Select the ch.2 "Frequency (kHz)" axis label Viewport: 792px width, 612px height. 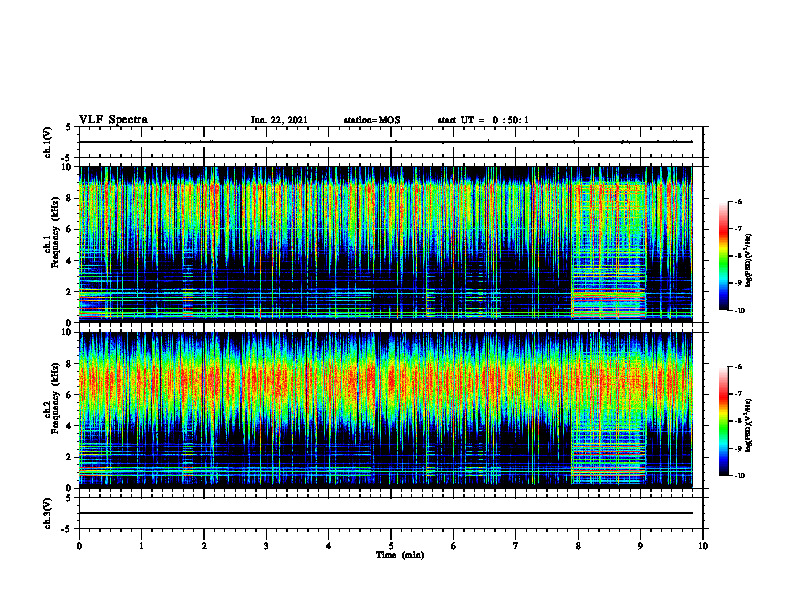coord(55,398)
